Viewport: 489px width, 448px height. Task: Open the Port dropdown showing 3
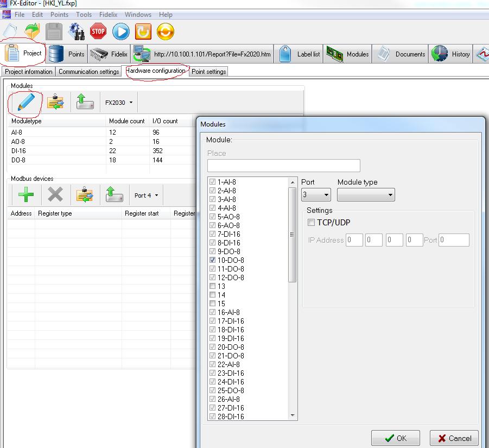tap(316, 194)
